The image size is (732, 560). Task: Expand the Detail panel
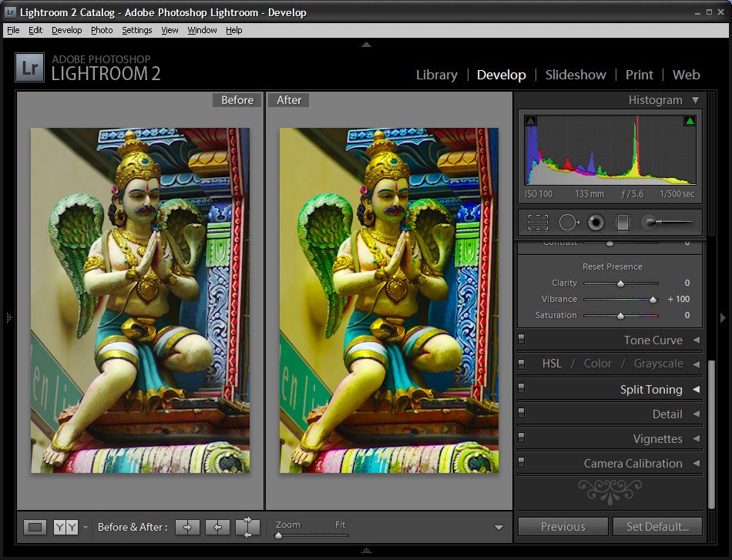696,414
